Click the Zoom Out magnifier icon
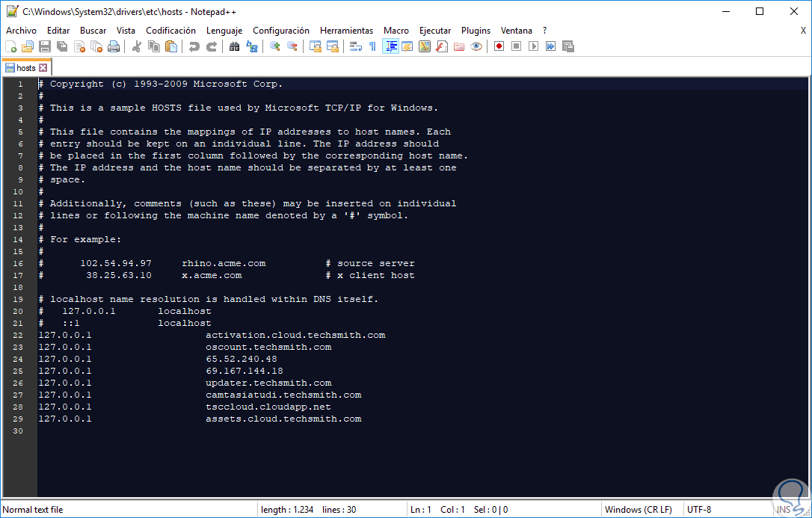The image size is (812, 518). tap(292, 46)
